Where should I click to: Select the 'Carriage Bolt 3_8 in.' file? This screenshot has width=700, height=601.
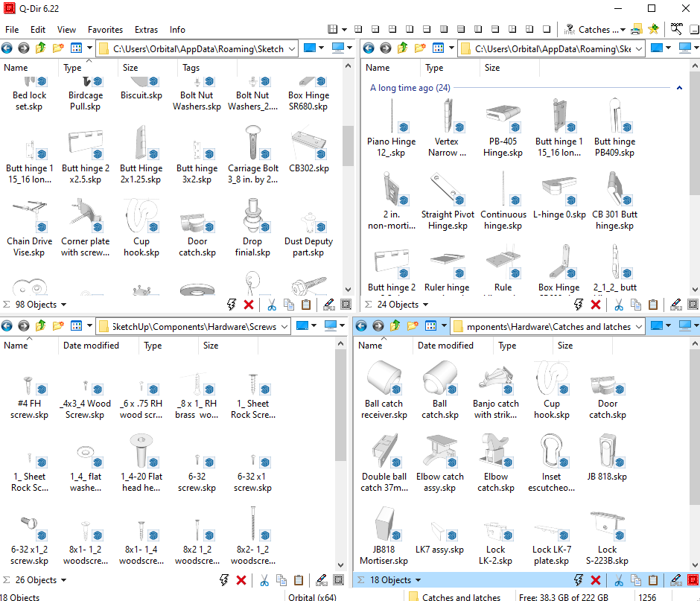pos(252,154)
